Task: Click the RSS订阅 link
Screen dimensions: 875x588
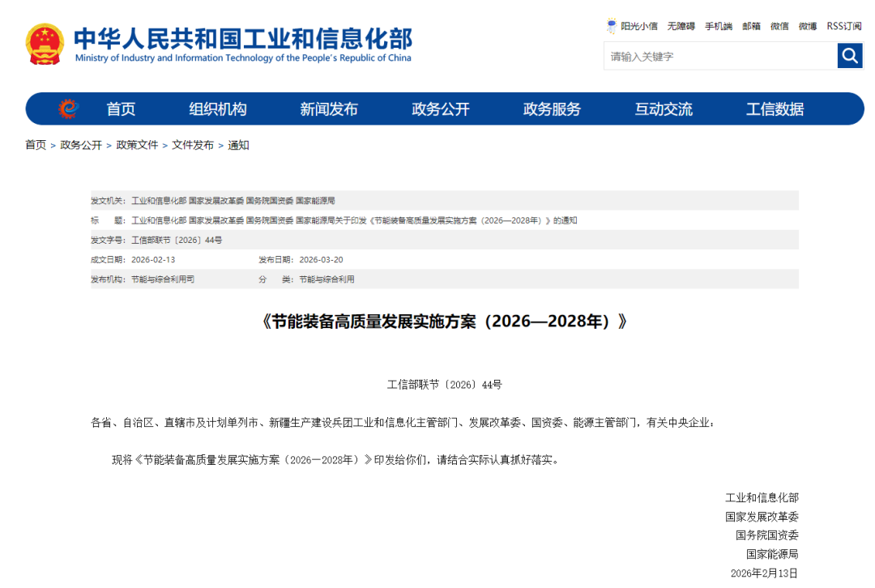Action: point(843,26)
